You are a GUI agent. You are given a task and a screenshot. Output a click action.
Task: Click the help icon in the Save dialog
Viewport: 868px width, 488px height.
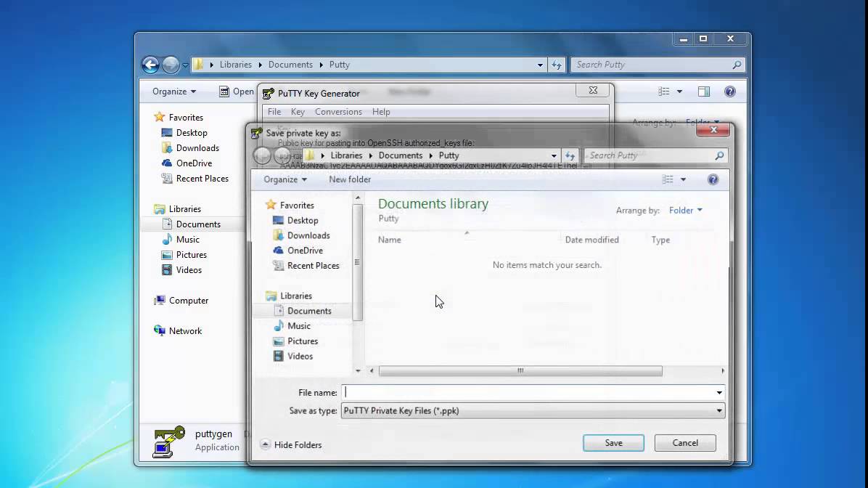[x=713, y=179]
